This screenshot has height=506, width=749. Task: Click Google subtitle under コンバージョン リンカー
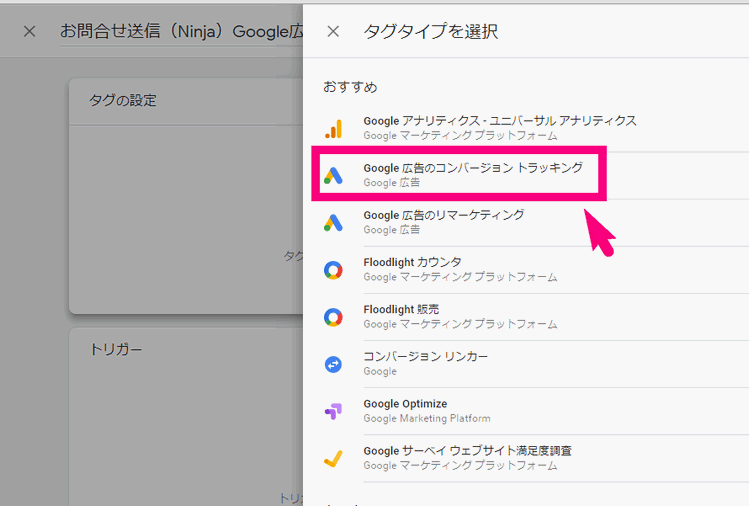(380, 371)
